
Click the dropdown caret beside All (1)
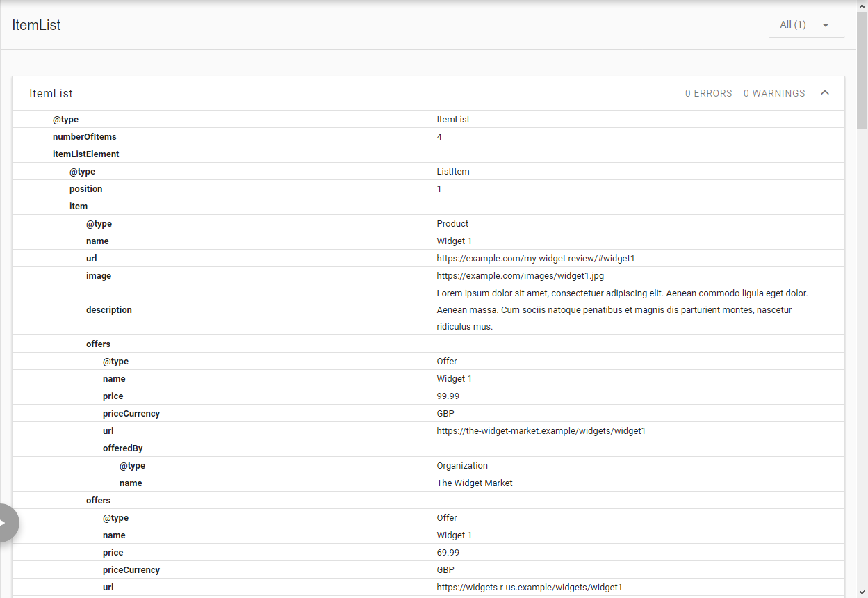[825, 24]
